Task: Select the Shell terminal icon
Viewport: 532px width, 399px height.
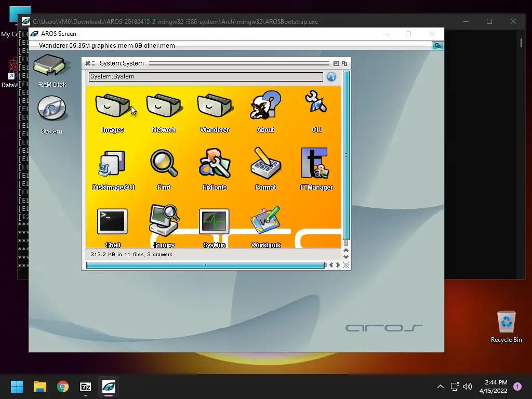Action: tap(112, 221)
